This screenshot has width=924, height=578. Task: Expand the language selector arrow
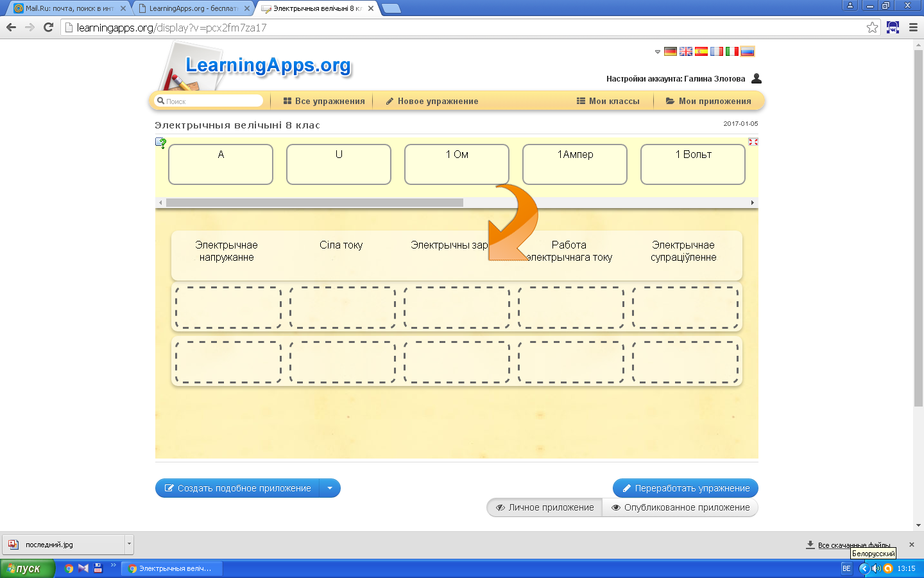point(657,52)
